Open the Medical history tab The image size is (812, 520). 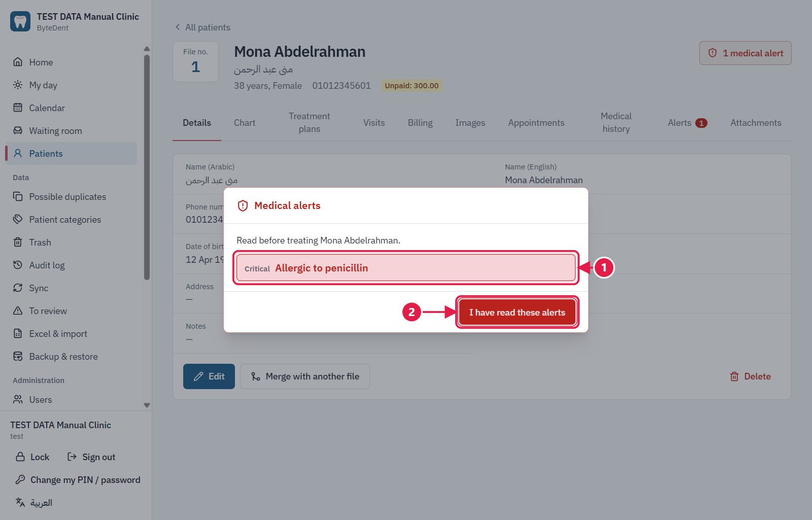click(x=616, y=122)
